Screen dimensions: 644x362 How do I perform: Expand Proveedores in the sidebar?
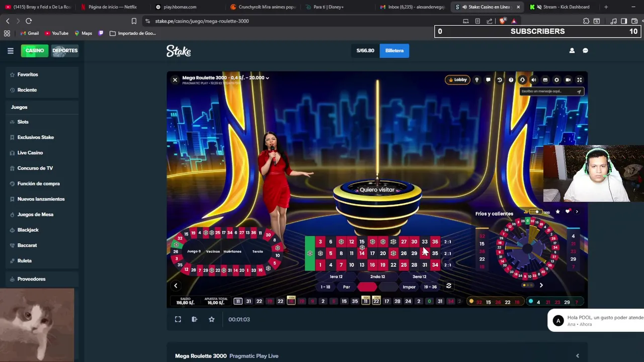(x=41, y=279)
